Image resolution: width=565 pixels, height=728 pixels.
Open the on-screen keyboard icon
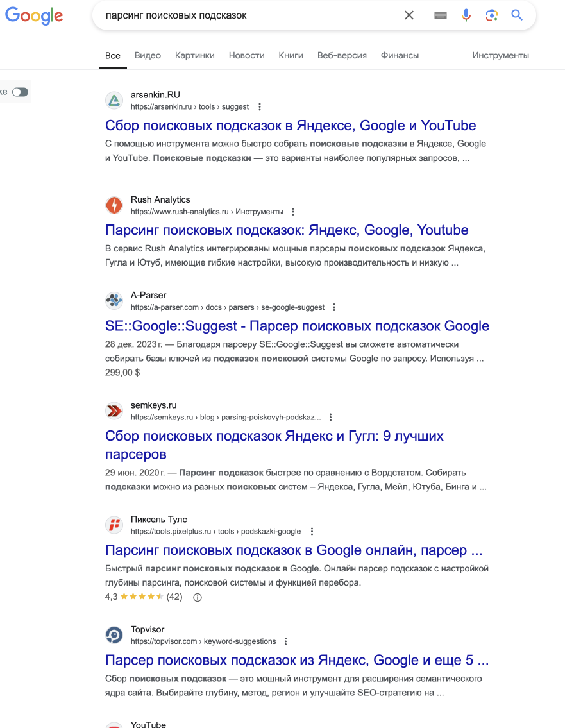pos(441,15)
